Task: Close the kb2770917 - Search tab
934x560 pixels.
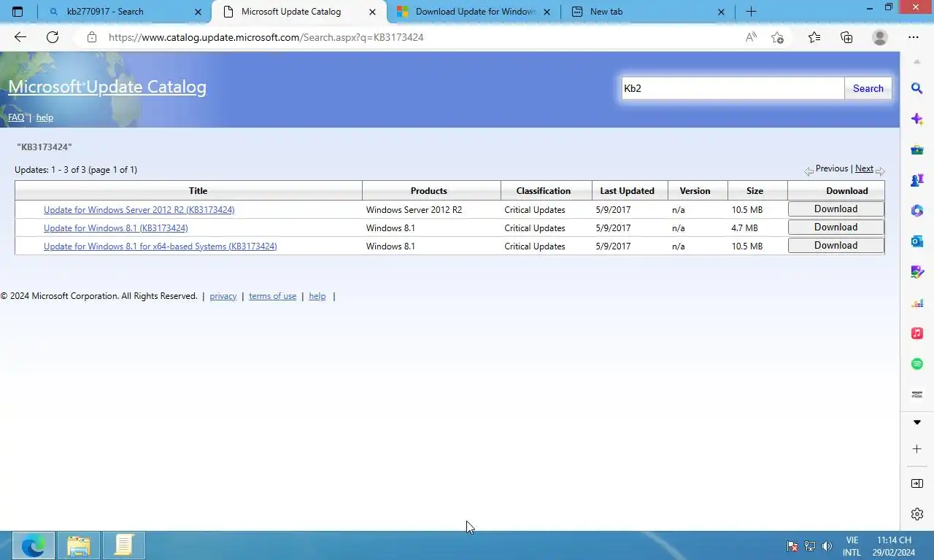Action: 198,12
